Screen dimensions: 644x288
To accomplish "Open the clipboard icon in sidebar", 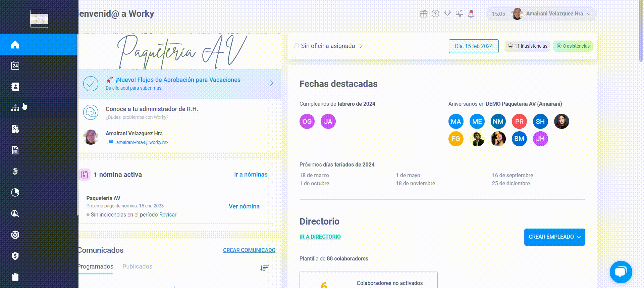I will tap(15, 277).
